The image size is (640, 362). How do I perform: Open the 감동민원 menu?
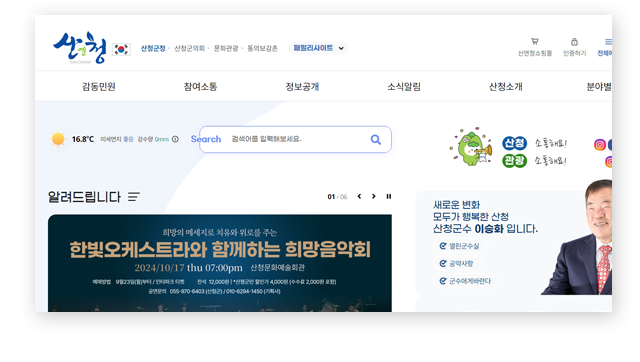(99, 87)
